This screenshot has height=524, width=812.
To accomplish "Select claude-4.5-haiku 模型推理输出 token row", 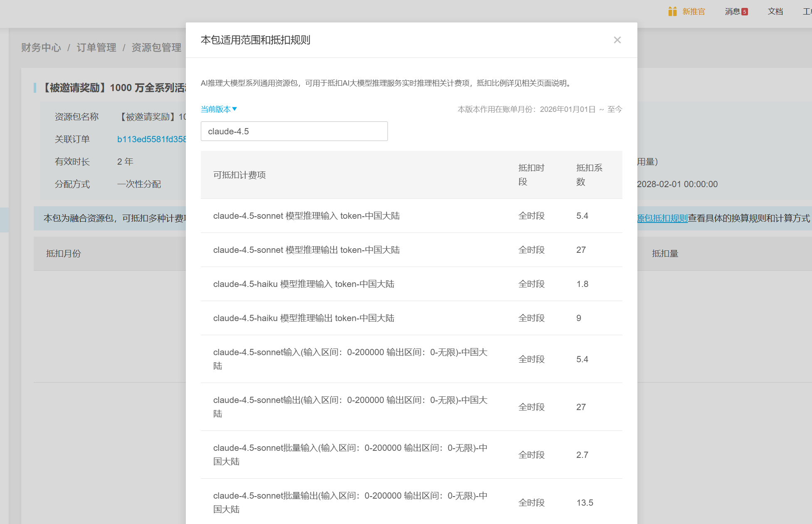I will (x=412, y=318).
